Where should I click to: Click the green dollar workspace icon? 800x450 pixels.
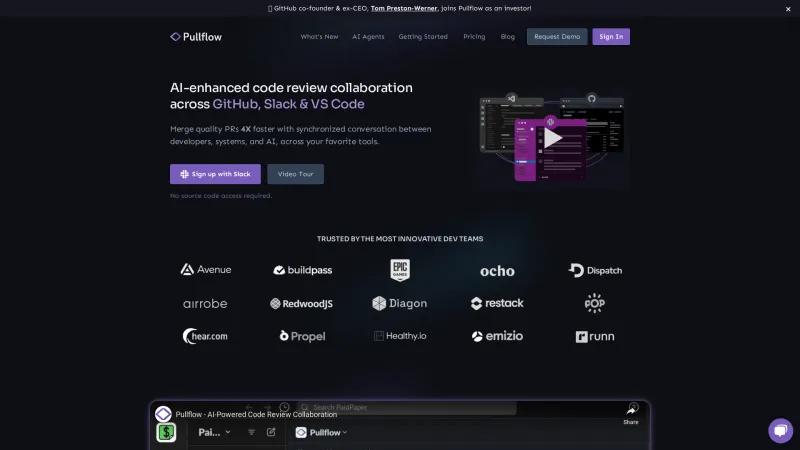(166, 433)
